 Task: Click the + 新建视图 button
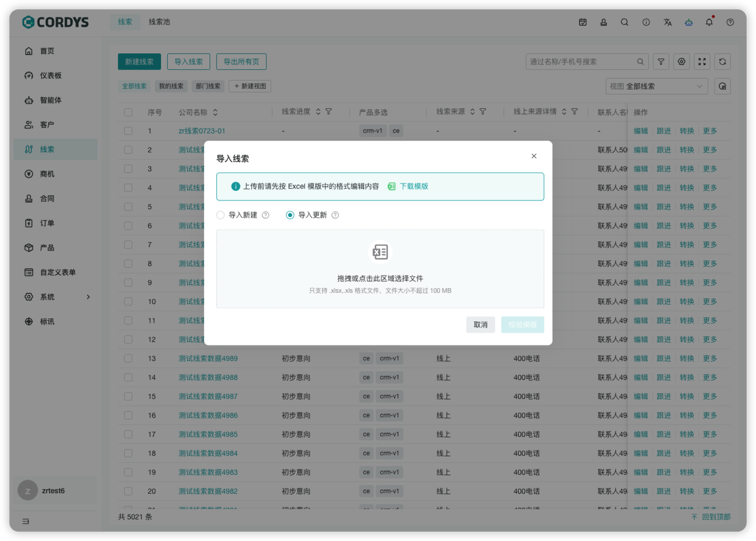coord(250,86)
